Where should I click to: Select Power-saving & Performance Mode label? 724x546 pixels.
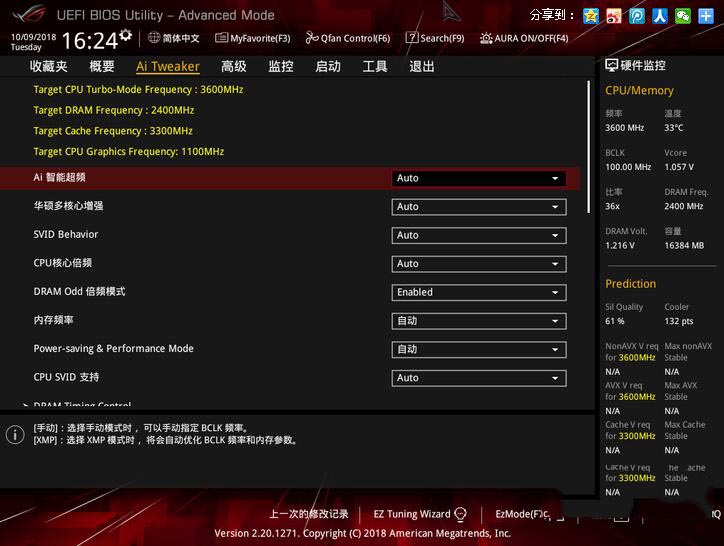(113, 349)
